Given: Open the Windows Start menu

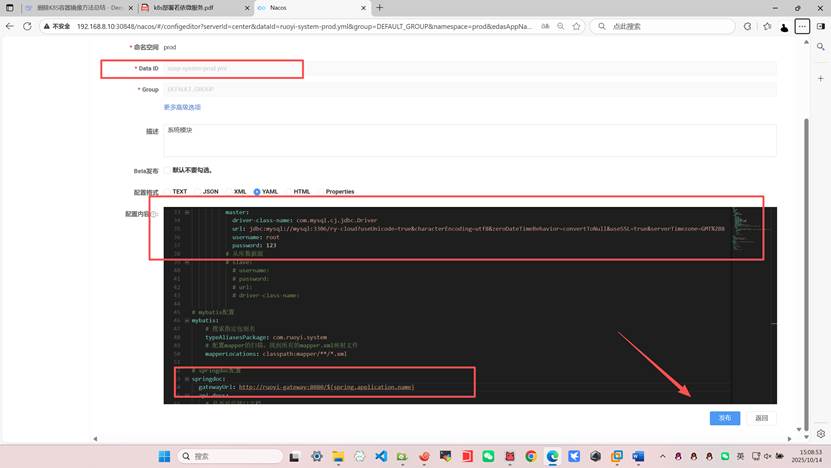Looking at the screenshot, I should (164, 456).
